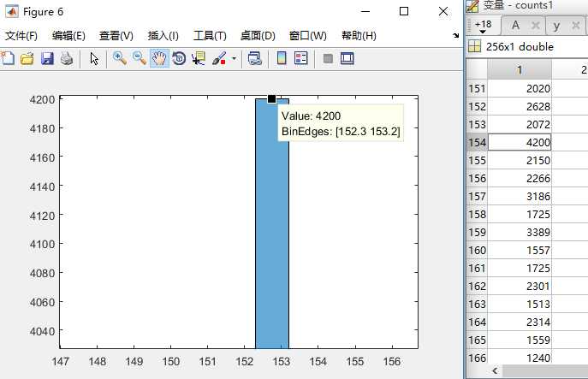The height and width of the screenshot is (379, 588).
Task: Click the cell with value 4200
Action: pos(520,143)
